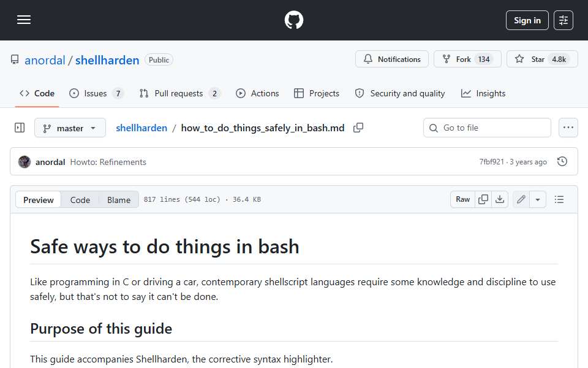588x368 pixels.
Task: Download the raw file icon
Action: [x=500, y=199]
